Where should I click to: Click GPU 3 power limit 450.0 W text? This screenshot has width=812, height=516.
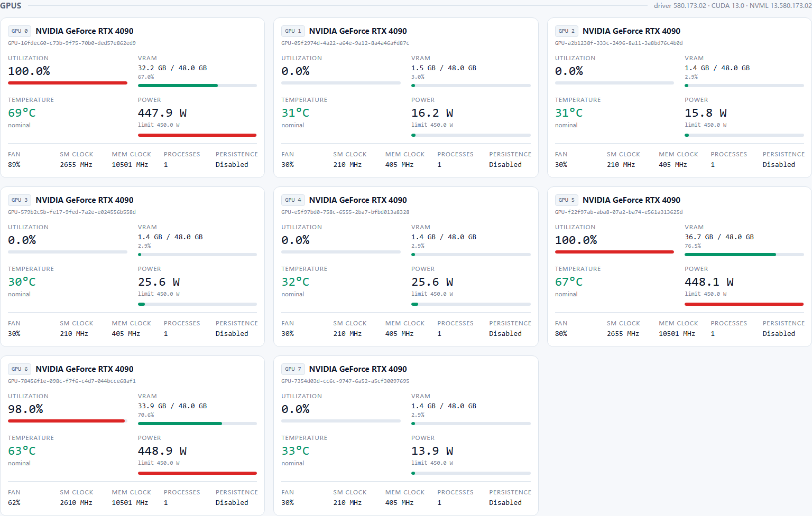pyautogui.click(x=159, y=294)
